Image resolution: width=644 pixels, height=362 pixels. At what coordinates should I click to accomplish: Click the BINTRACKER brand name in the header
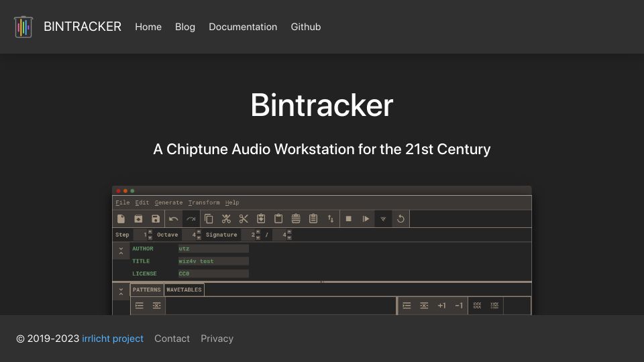(83, 27)
